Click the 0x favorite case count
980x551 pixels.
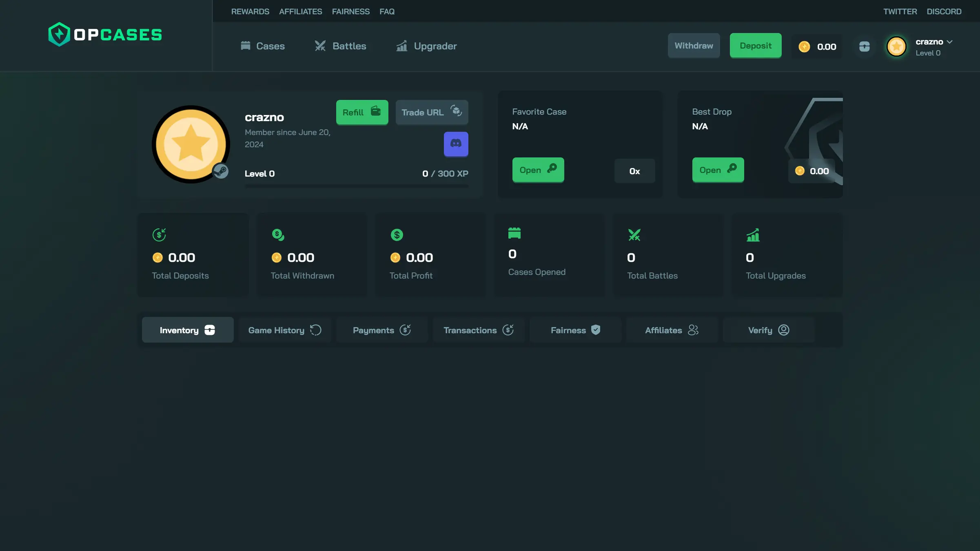click(x=634, y=171)
